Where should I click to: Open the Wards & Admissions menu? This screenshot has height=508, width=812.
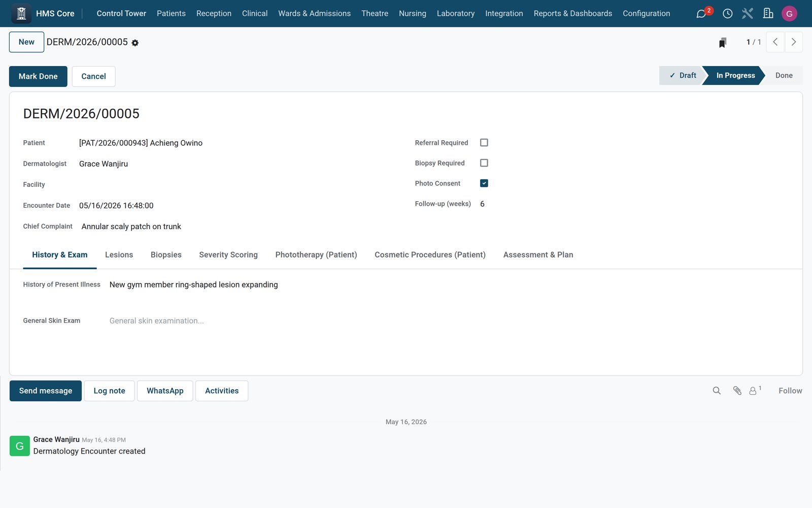click(314, 14)
